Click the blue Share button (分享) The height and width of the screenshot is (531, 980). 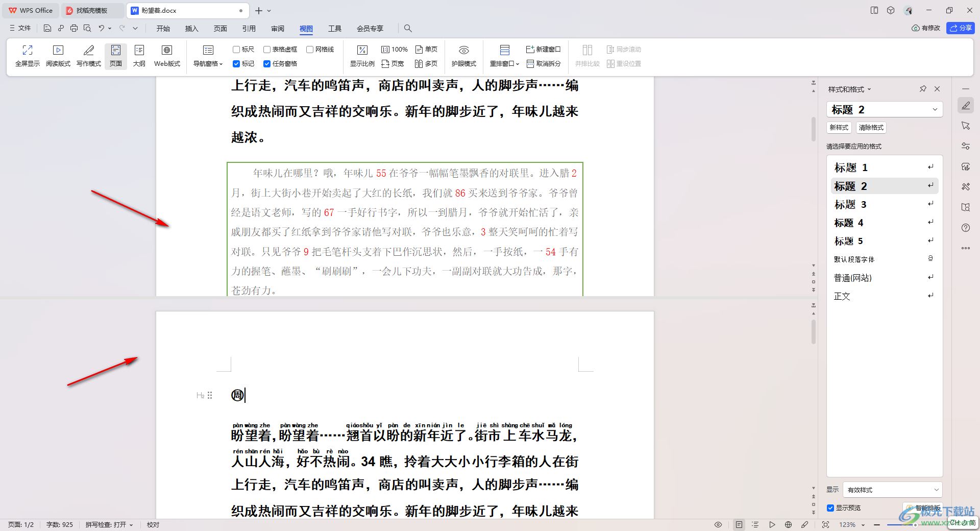pos(960,28)
